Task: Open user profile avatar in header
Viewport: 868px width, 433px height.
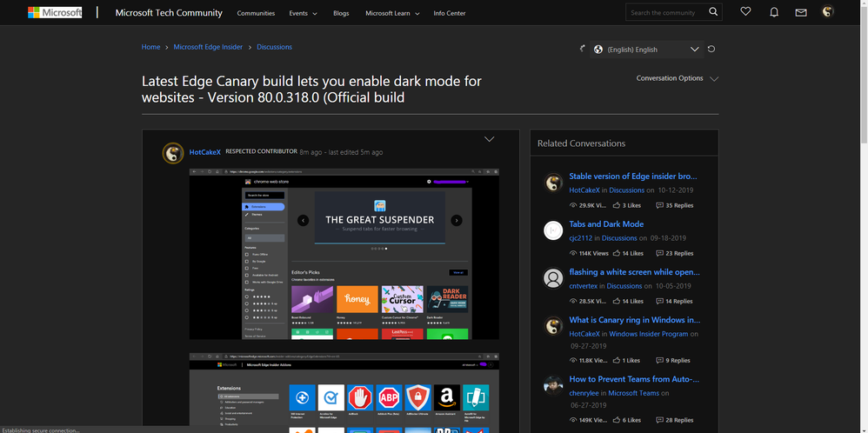Action: (828, 11)
